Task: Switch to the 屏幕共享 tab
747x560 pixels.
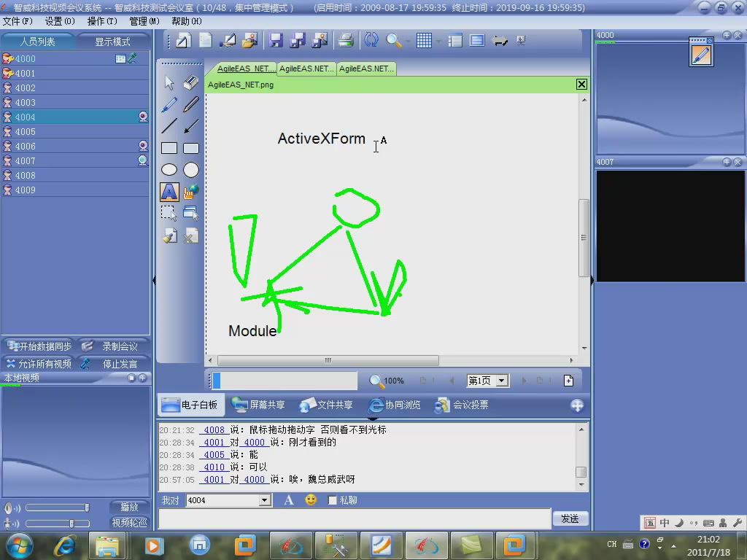Action: [259, 405]
